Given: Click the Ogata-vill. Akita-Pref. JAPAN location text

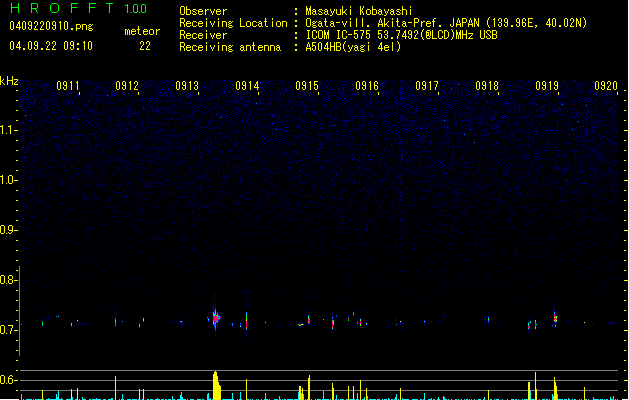Looking at the screenshot, I should pyautogui.click(x=446, y=23).
